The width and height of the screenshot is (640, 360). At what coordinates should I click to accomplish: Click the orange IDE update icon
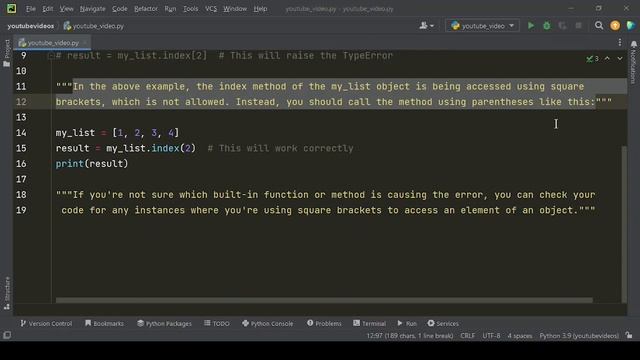pyautogui.click(x=615, y=26)
